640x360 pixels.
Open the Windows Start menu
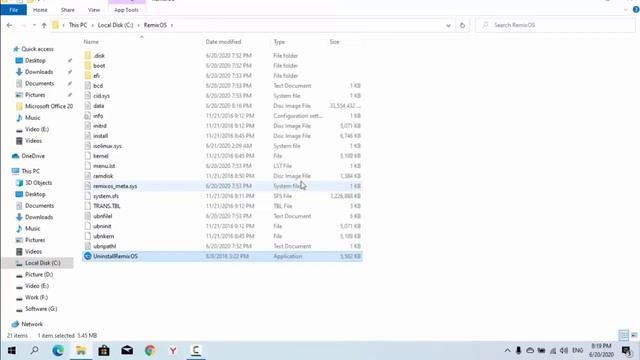[11, 351]
